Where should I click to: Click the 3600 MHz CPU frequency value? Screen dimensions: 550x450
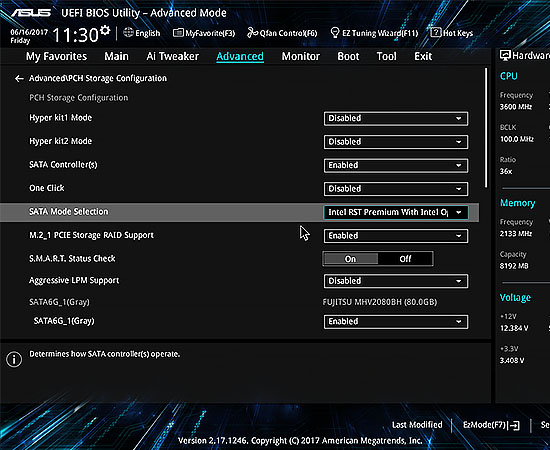(x=516, y=107)
